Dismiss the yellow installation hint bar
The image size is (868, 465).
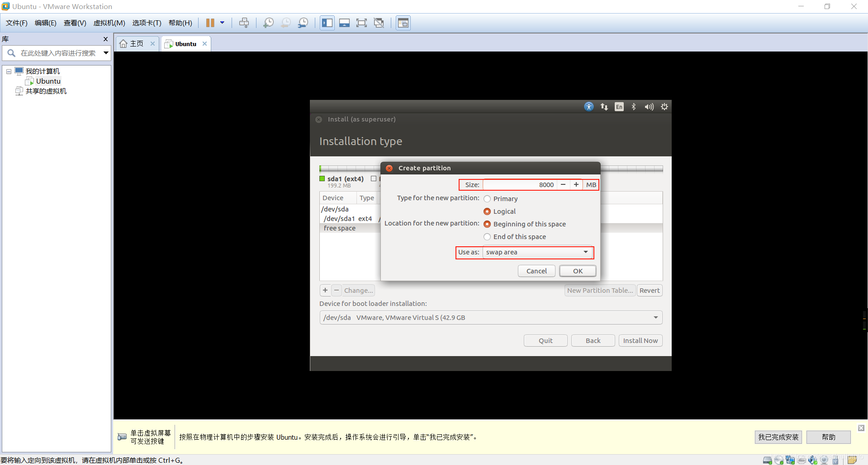(x=861, y=428)
